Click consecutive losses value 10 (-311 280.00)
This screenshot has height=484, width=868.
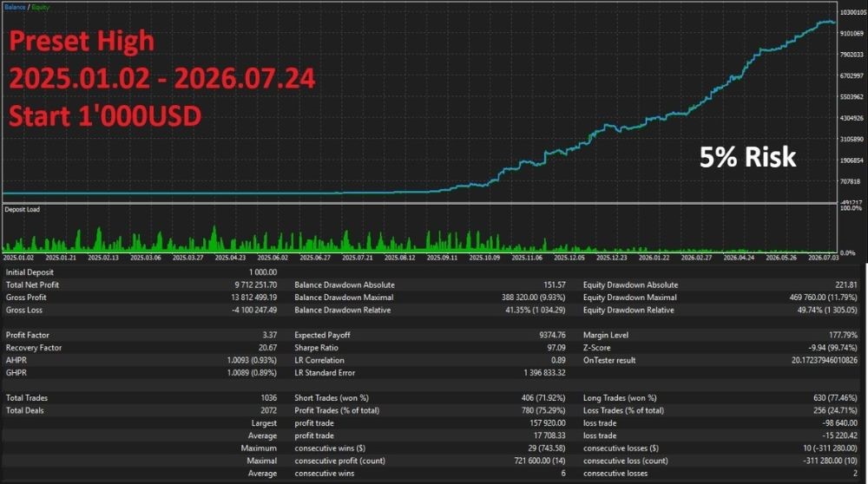pyautogui.click(x=831, y=448)
